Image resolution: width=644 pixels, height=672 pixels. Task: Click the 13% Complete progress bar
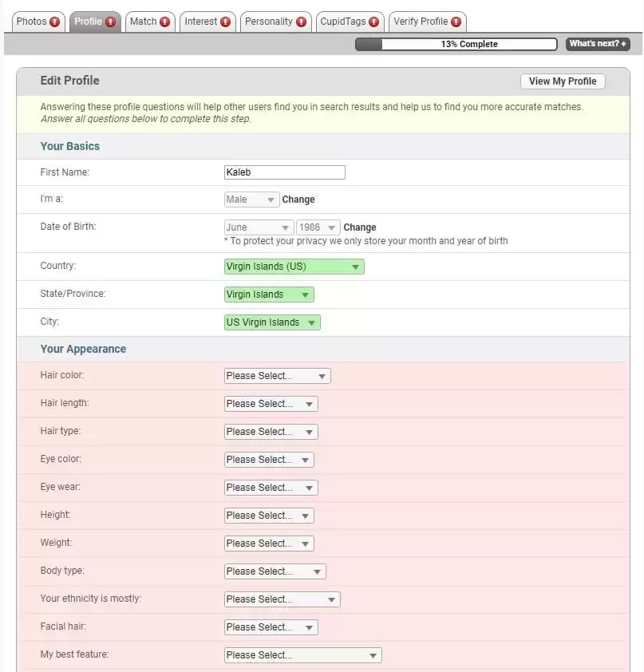(x=456, y=44)
